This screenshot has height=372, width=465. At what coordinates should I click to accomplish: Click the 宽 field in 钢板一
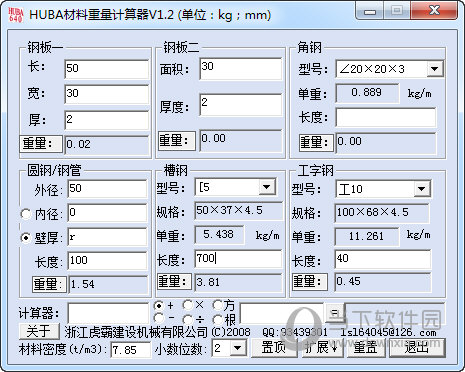pos(107,94)
